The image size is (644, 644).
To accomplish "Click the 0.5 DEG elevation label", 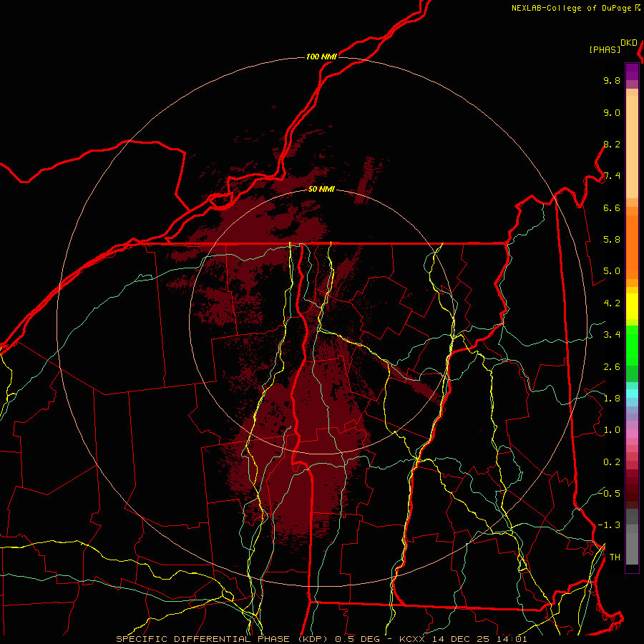I will click(x=356, y=639).
